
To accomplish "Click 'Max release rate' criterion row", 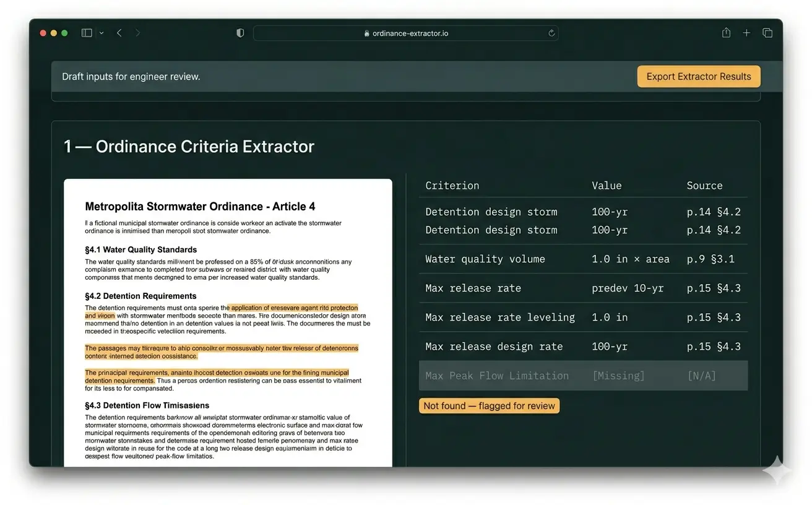I will click(583, 288).
